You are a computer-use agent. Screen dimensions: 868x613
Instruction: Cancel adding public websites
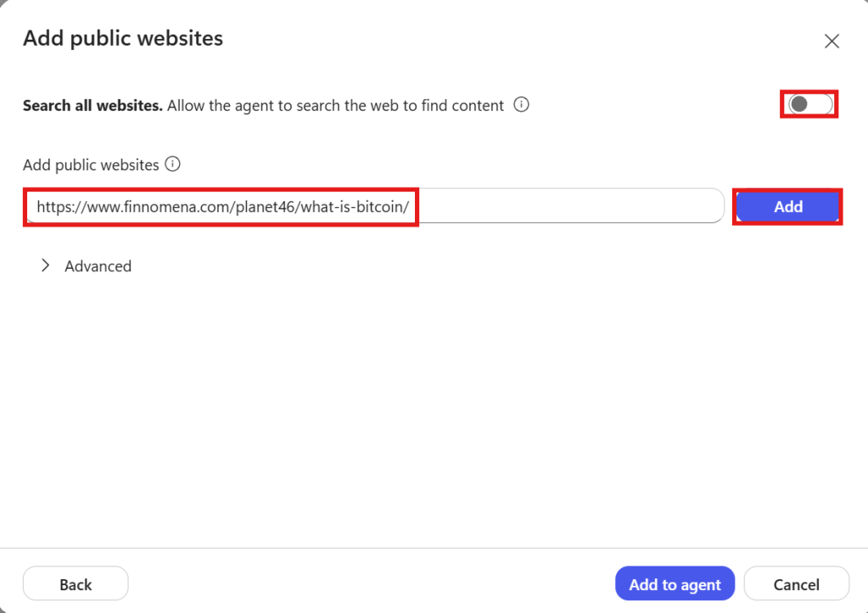coord(796,584)
